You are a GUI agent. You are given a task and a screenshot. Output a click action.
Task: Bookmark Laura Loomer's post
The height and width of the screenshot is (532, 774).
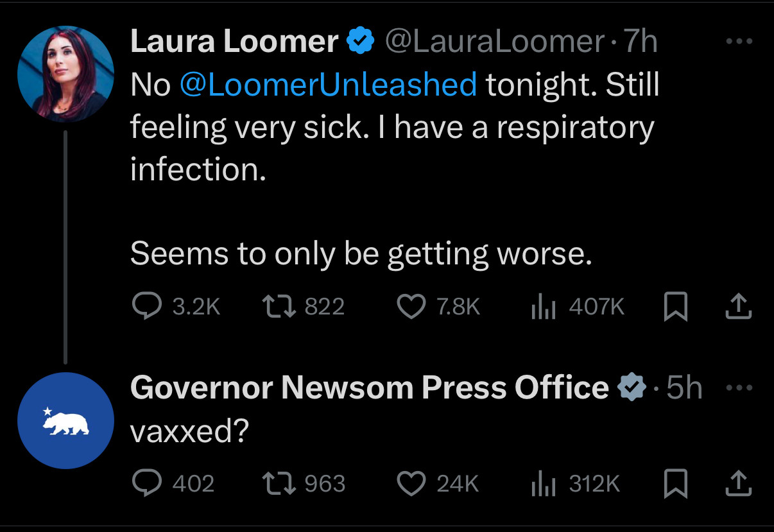(x=676, y=307)
